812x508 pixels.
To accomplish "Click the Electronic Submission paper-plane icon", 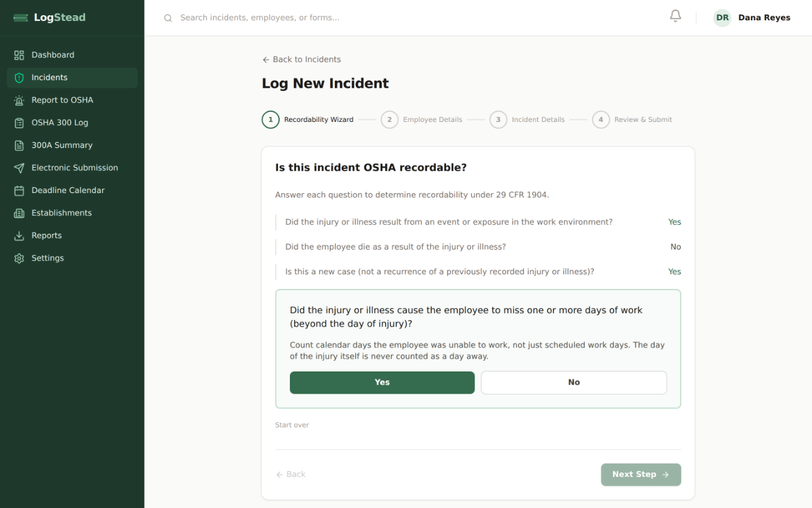I will (x=19, y=168).
